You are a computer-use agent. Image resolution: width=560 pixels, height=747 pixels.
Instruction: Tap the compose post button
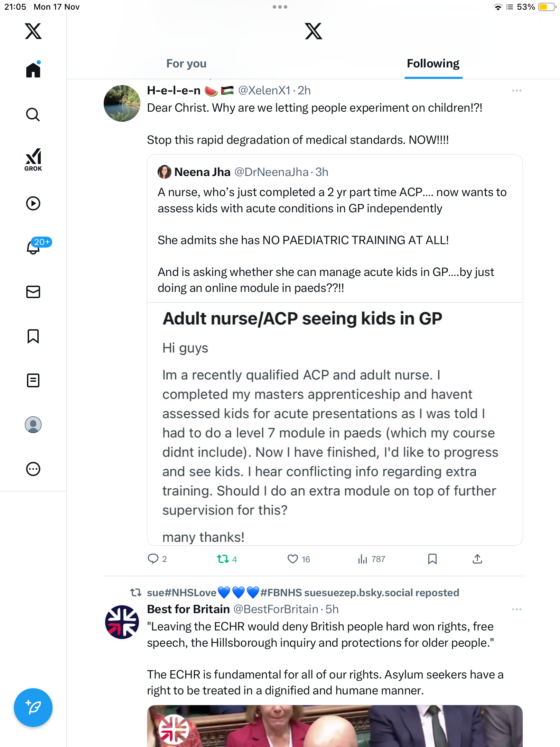[x=33, y=707]
